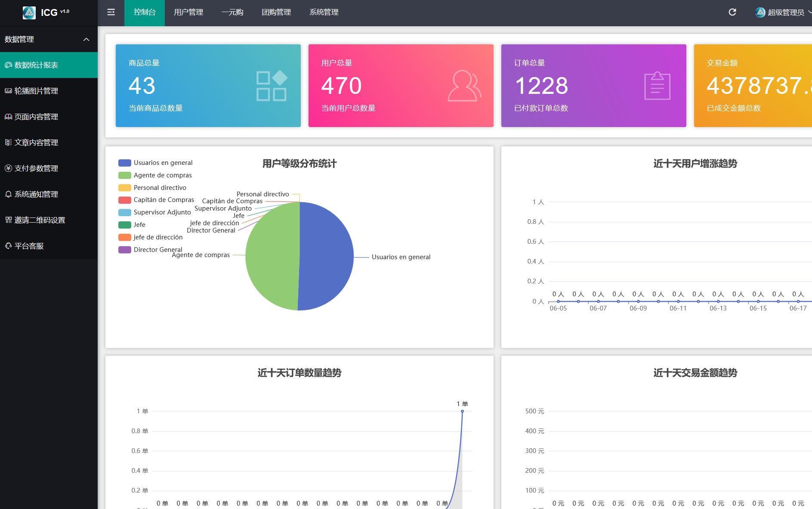Open the 系统管理 menu
The width and height of the screenshot is (812, 509).
coord(324,12)
